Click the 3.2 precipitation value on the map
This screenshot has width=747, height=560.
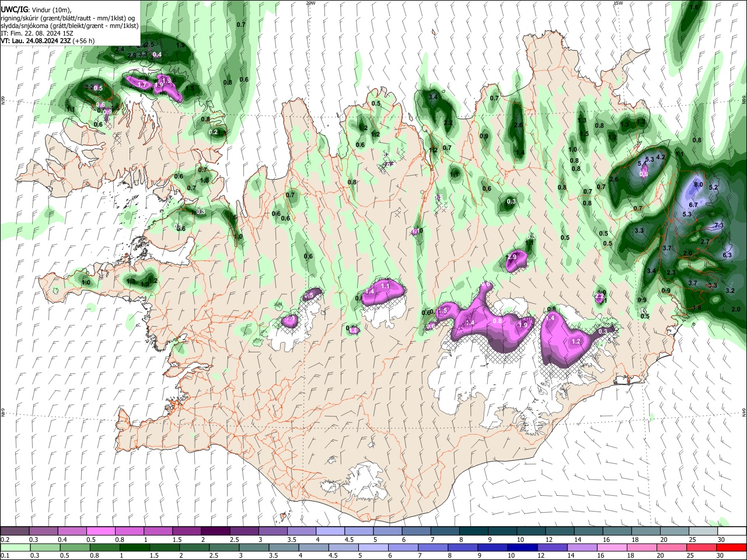tap(730, 290)
